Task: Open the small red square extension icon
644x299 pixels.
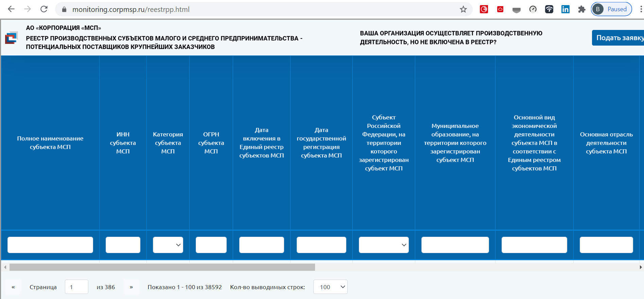Action: pyautogui.click(x=500, y=9)
